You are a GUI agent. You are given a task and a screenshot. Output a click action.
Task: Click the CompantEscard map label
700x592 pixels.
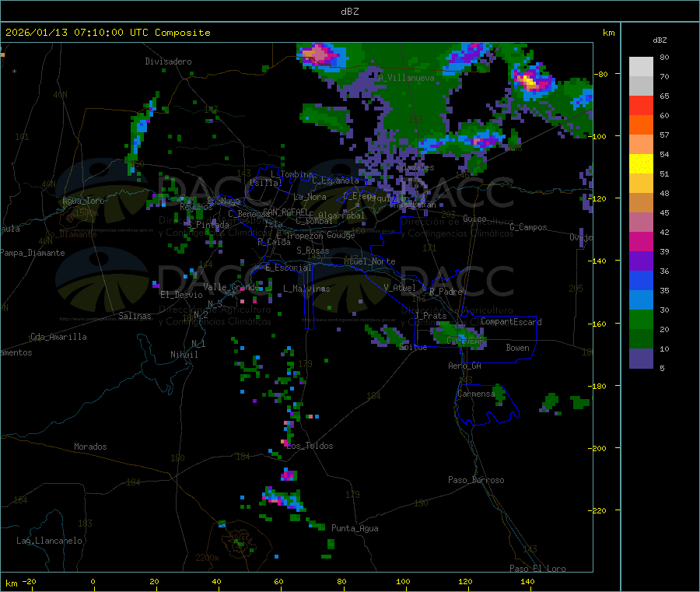511,322
